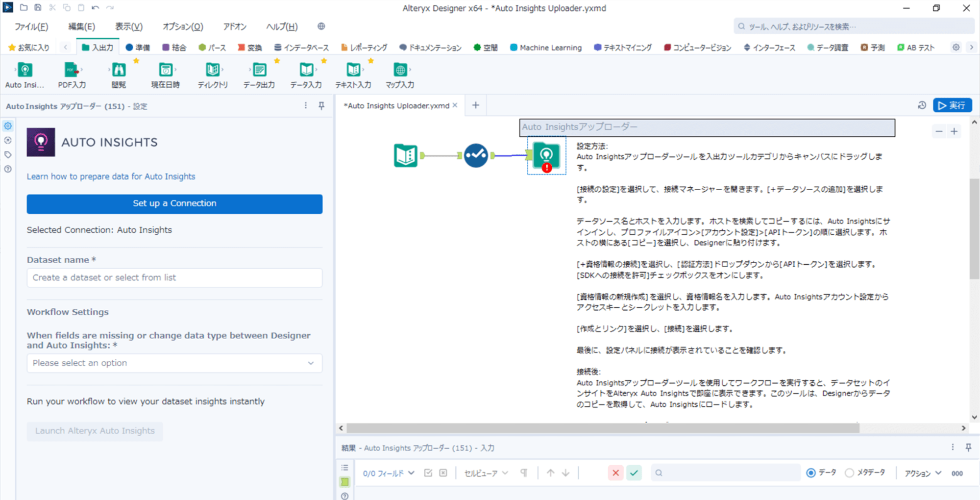This screenshot has width=980, height=500.
Task: Toggle the paragraph whitespace marker icon
Action: 524,473
